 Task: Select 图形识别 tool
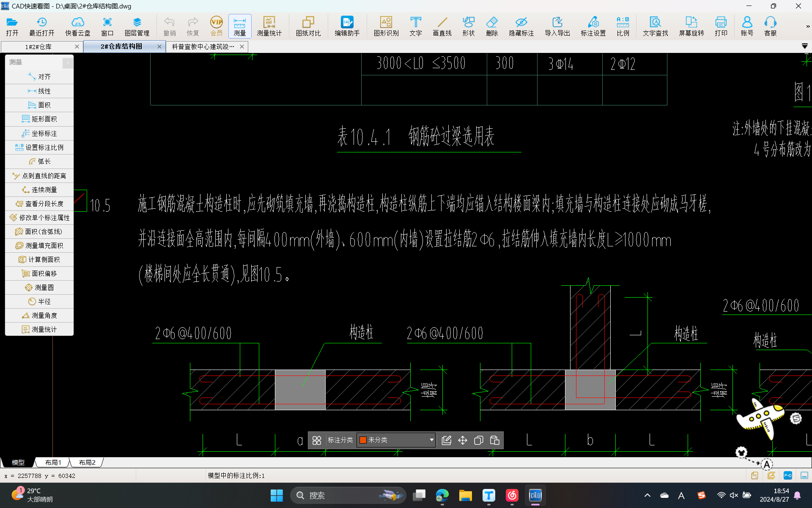[386, 25]
